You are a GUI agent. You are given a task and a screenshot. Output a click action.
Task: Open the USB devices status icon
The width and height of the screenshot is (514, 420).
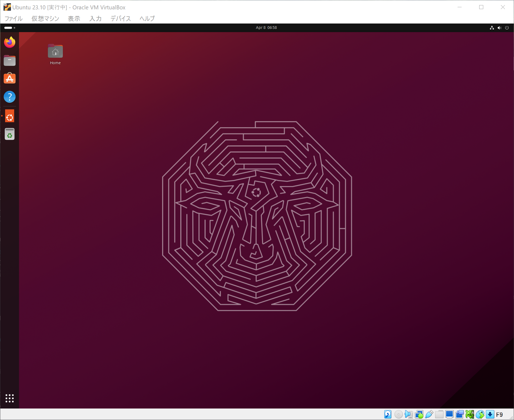point(429,414)
